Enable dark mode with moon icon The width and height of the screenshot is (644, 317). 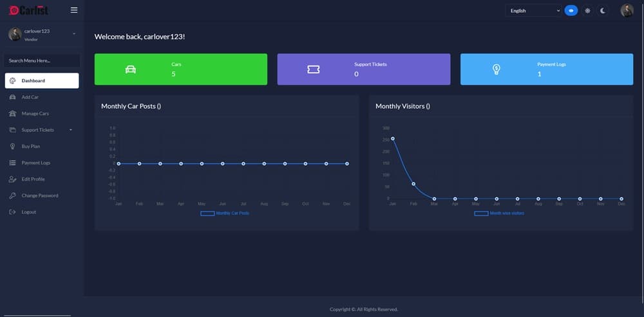click(x=603, y=11)
